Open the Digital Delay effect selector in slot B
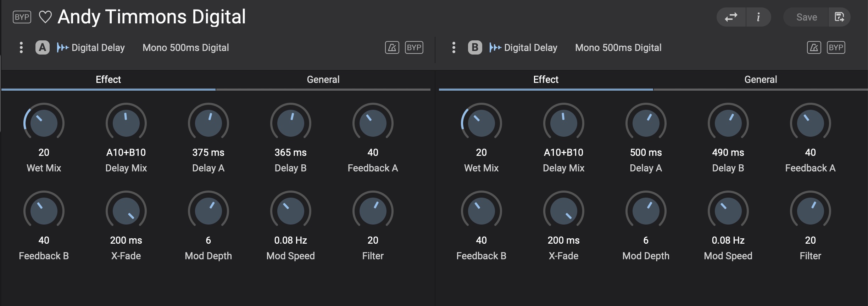Screen dimensions: 868x306 [523, 47]
